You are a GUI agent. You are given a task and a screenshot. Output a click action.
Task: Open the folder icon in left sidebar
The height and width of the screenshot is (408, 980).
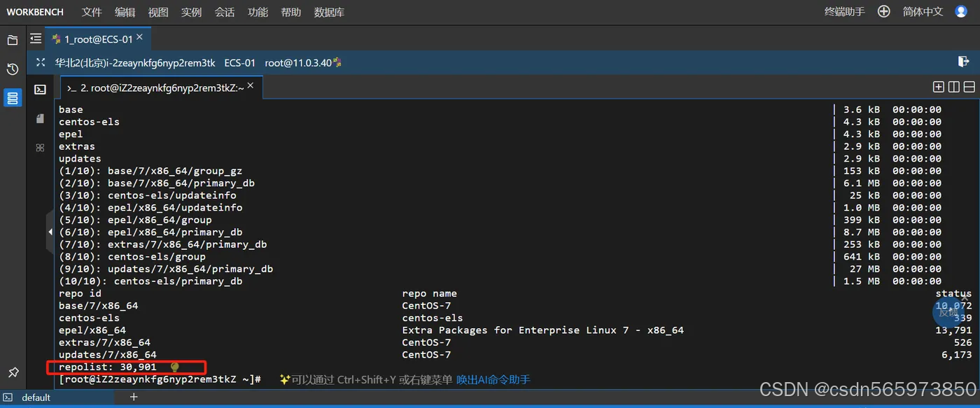tap(12, 40)
